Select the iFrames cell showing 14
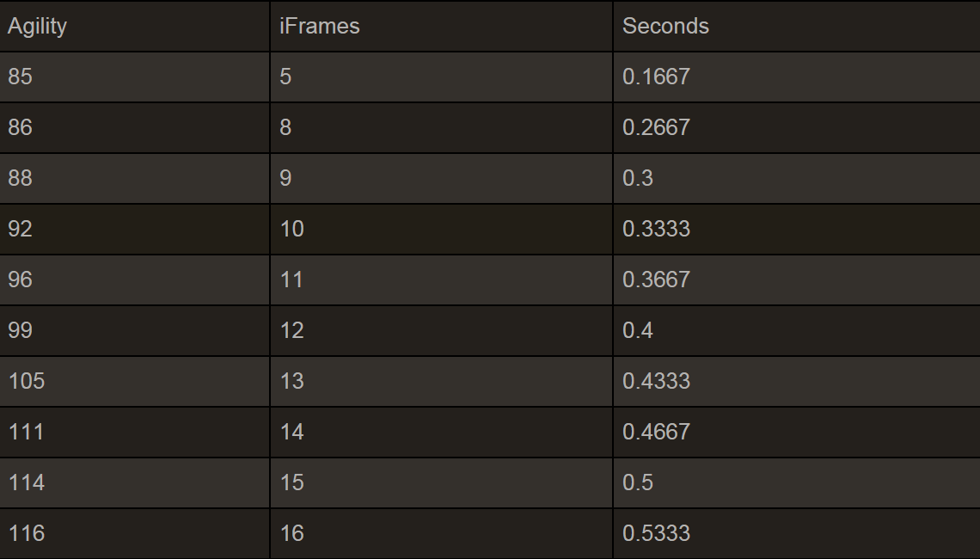This screenshot has width=980, height=559. click(292, 433)
